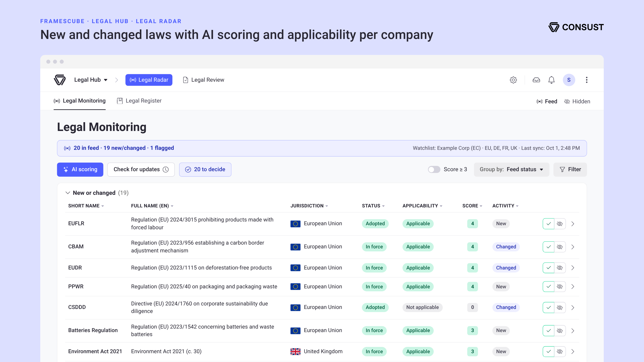
Task: Open the Filter button
Action: (570, 169)
